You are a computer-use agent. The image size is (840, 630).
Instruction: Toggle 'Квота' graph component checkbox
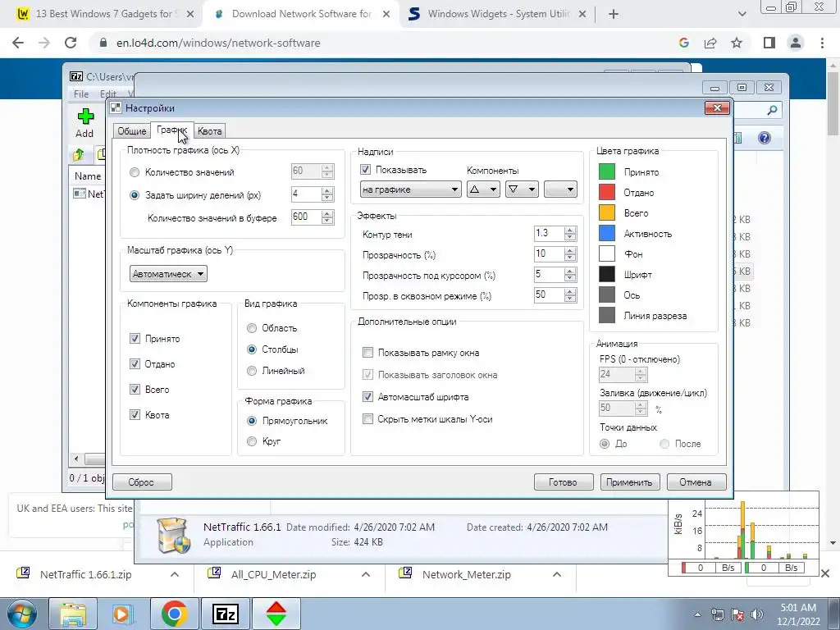click(x=135, y=414)
